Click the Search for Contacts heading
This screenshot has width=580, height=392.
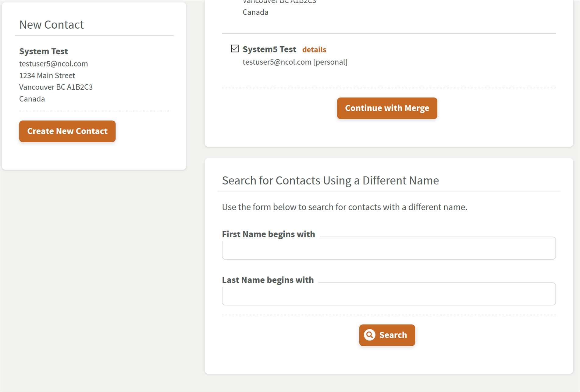(330, 180)
